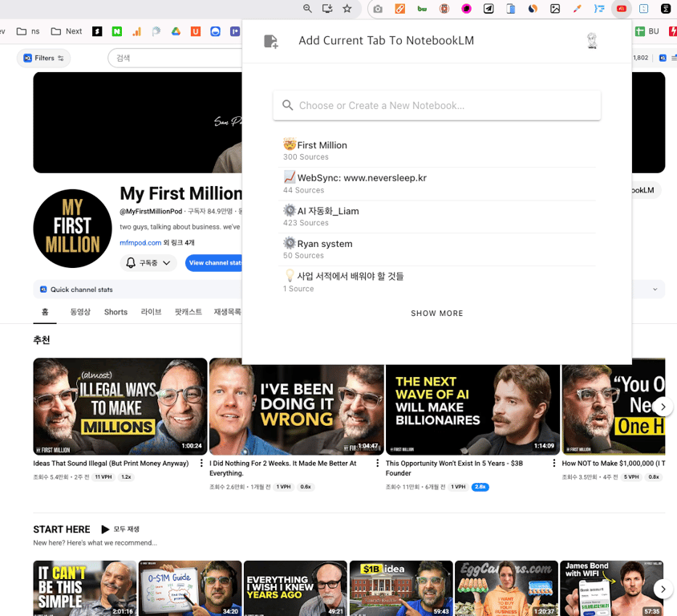Switch to the Shorts tab
This screenshot has height=616, width=677.
point(115,312)
